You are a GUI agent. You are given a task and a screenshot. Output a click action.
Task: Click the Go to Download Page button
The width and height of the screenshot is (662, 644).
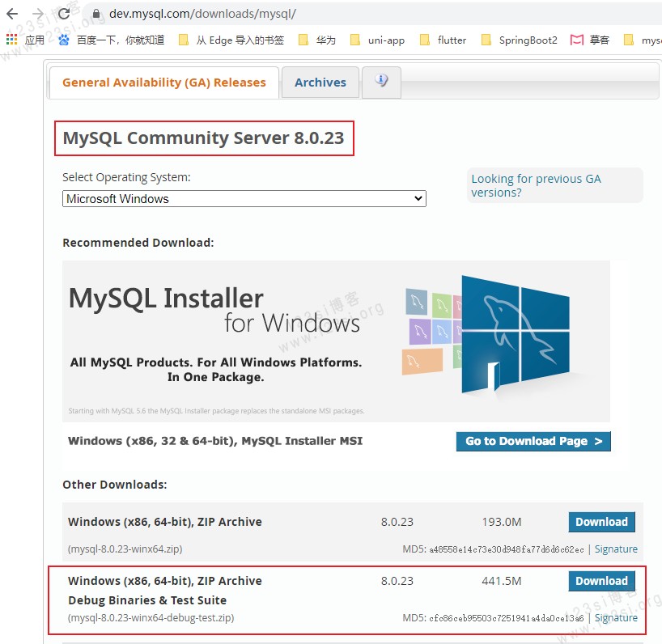click(x=533, y=441)
